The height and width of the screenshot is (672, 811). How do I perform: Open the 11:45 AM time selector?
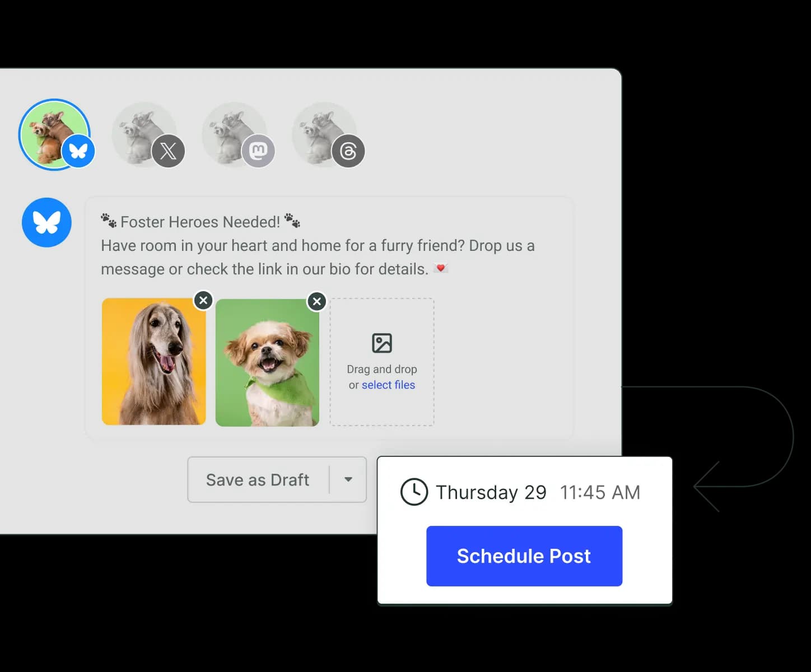[x=599, y=492]
